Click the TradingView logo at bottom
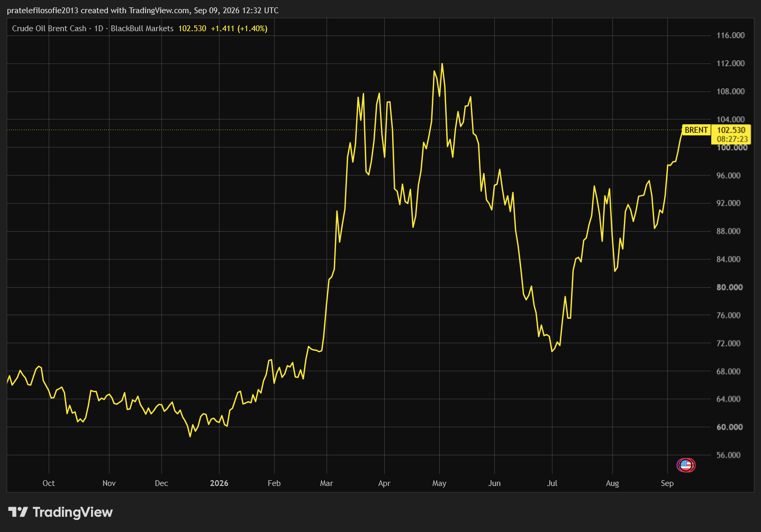 (x=60, y=512)
